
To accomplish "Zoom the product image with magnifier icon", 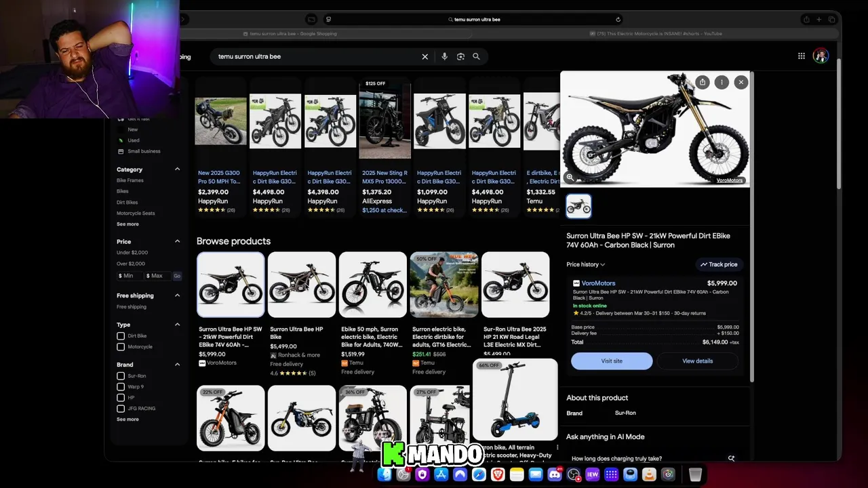I will click(x=570, y=178).
